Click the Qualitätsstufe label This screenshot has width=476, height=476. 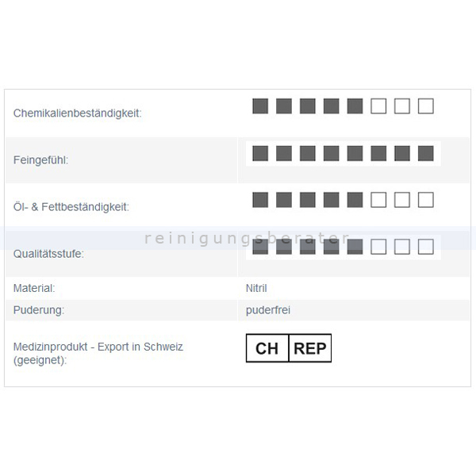pyautogui.click(x=48, y=254)
